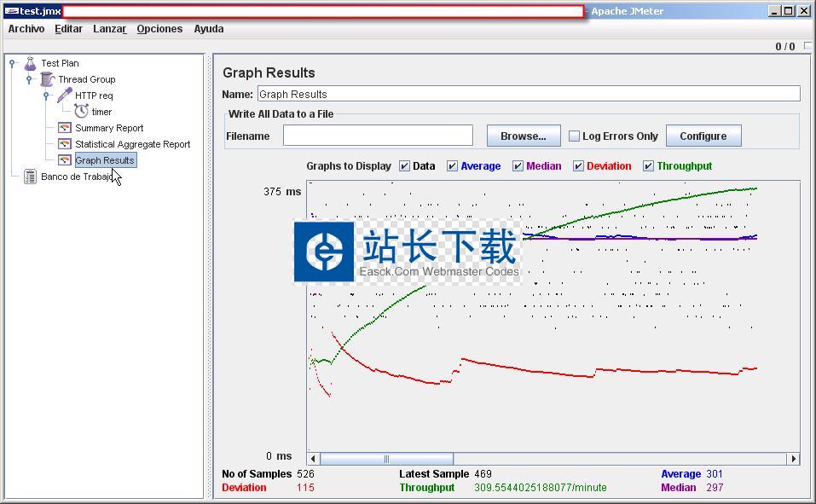Collapse the HTTP req tree node
Image resolution: width=816 pixels, height=504 pixels.
[46, 96]
